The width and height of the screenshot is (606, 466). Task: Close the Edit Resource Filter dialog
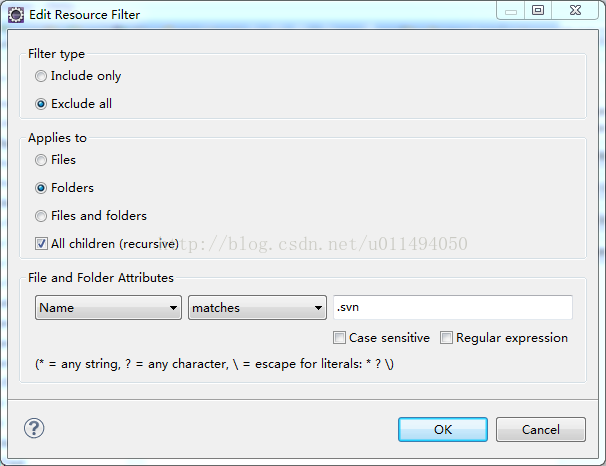(x=575, y=10)
